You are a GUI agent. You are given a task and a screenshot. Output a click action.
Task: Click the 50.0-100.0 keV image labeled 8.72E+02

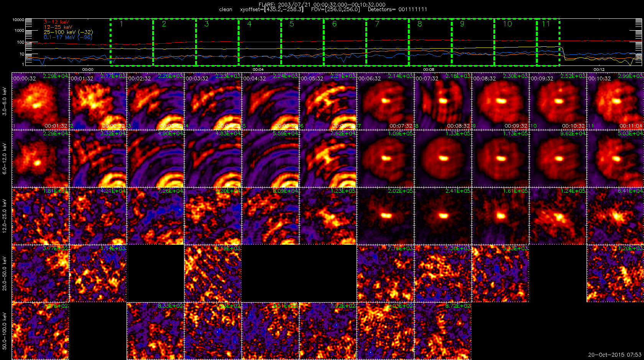[x=443, y=331]
